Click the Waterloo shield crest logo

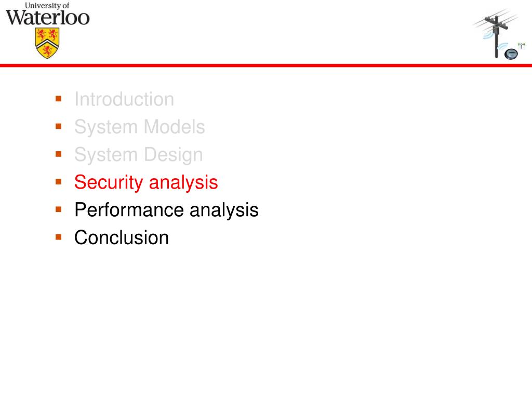coord(47,43)
